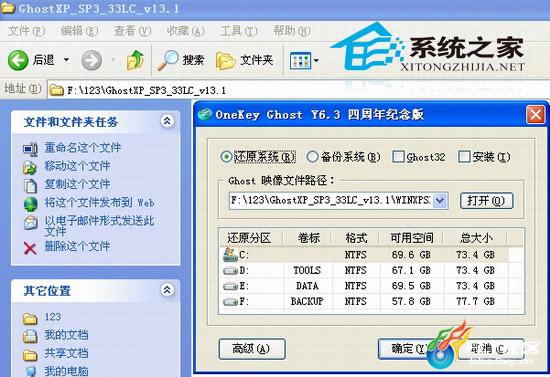Image resolution: width=550 pixels, height=377 pixels.
Task: Click the rename this file icon
Action: pos(30,149)
